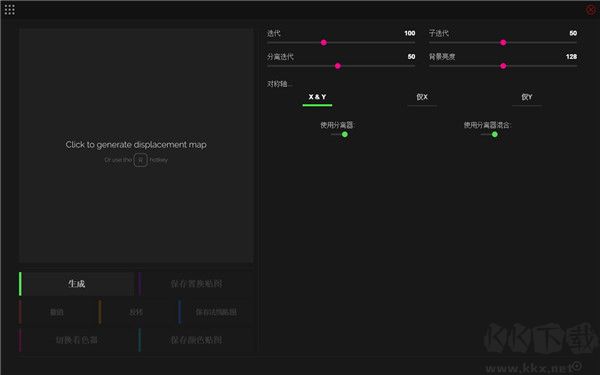The width and height of the screenshot is (600, 375).
Task: Click the 'Click to generate displacement map' text
Action: (x=136, y=145)
